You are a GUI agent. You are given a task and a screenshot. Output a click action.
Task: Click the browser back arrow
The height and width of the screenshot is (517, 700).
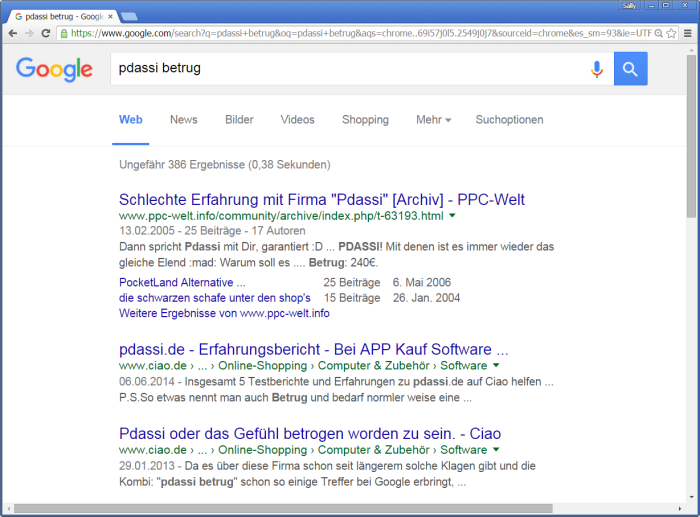point(12,33)
